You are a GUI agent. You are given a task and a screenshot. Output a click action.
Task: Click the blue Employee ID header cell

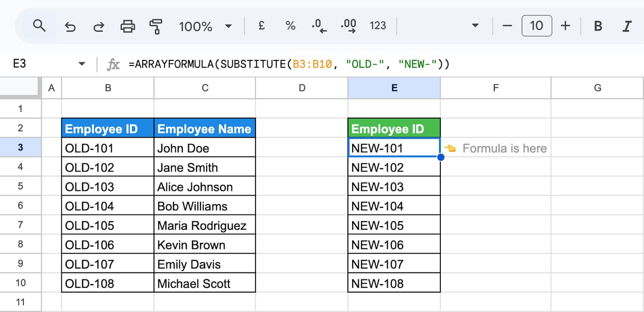point(107,128)
